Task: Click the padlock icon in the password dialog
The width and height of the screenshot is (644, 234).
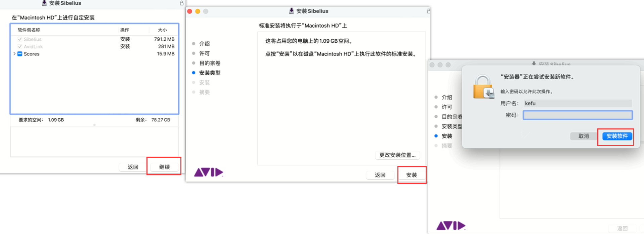Action: (483, 87)
